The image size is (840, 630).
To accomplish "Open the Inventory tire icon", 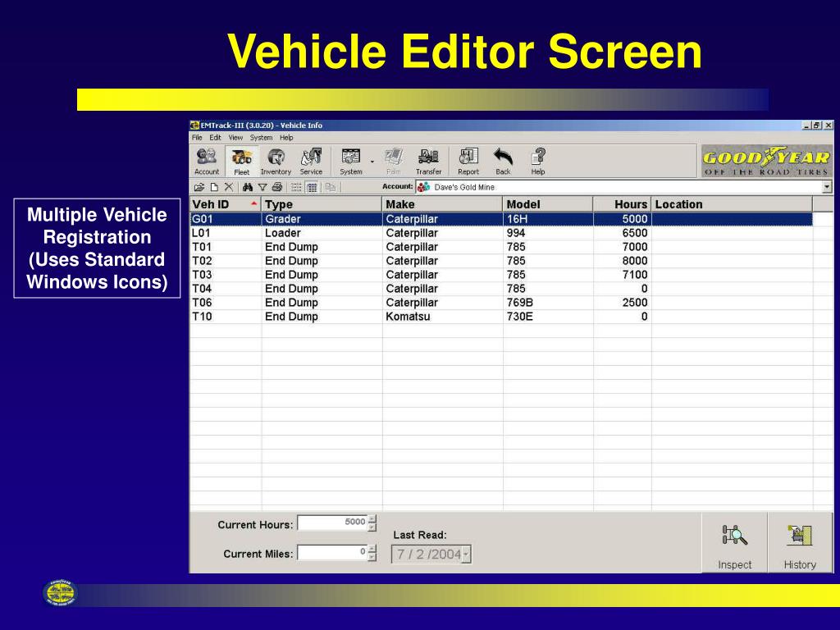I will [276, 162].
